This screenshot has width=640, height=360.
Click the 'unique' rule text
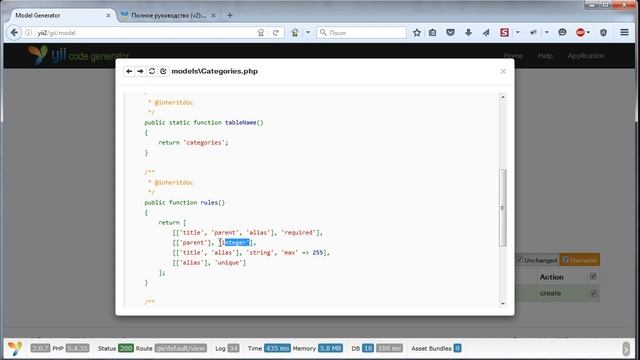(228, 262)
